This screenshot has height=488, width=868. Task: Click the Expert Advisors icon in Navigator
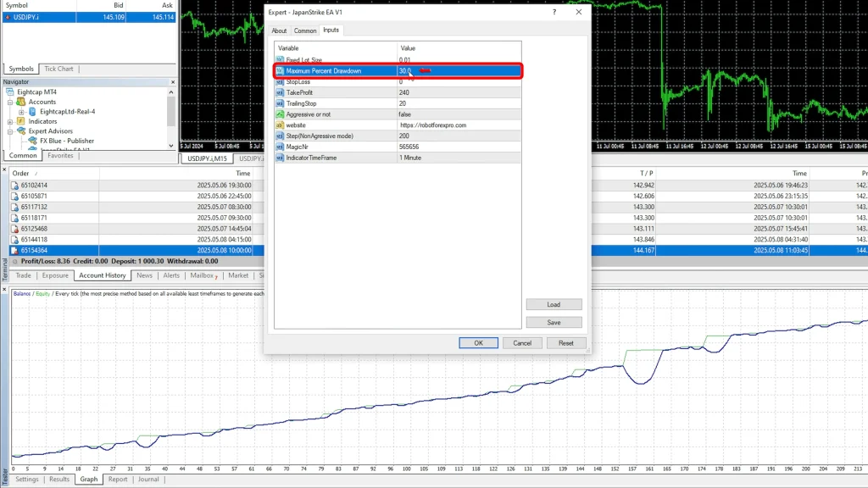point(21,131)
